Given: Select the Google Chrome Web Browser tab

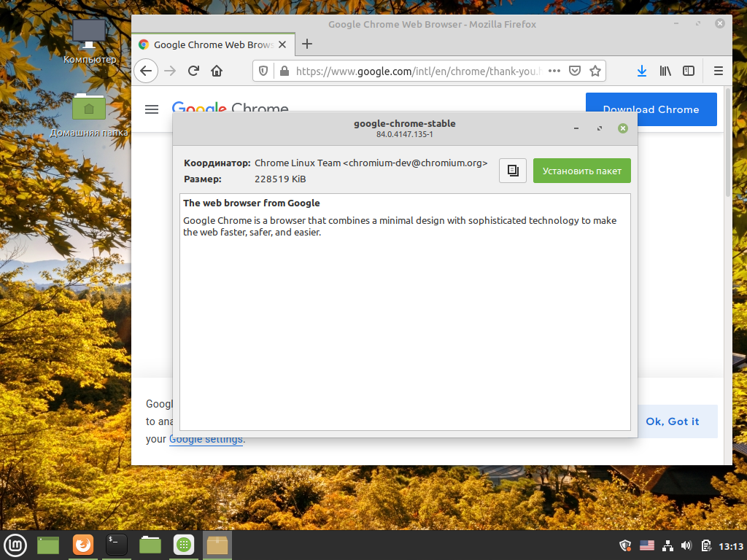Looking at the screenshot, I should [214, 44].
